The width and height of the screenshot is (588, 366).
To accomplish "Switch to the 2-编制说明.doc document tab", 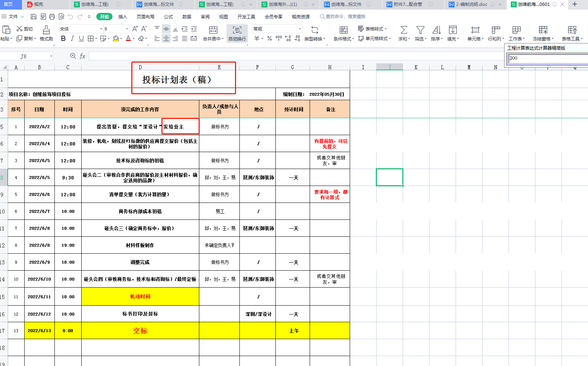I will (471, 4).
